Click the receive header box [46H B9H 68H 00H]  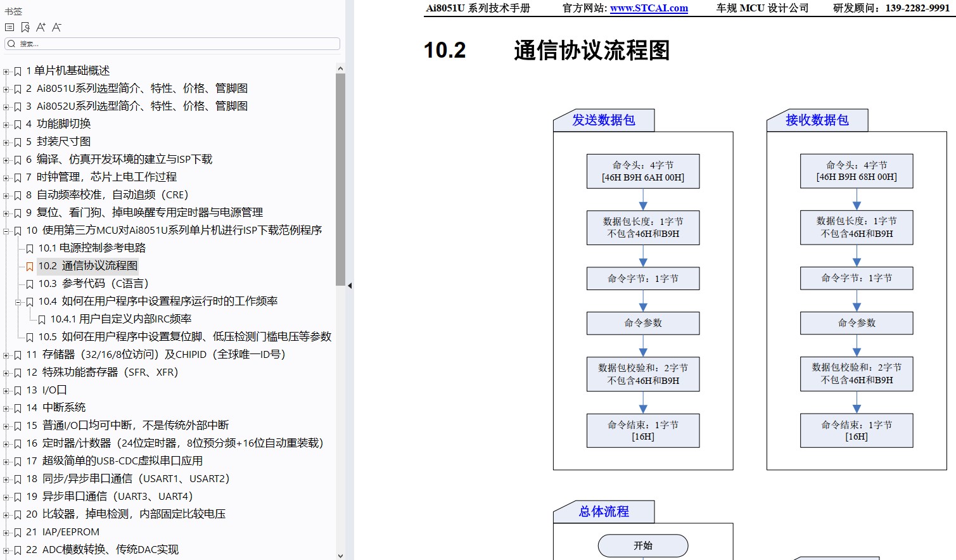click(857, 171)
